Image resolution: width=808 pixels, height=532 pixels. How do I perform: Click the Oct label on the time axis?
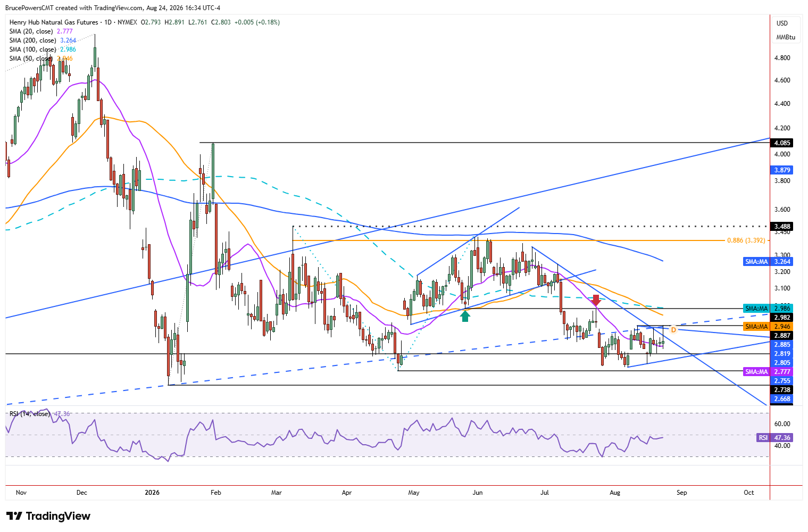coord(749,493)
